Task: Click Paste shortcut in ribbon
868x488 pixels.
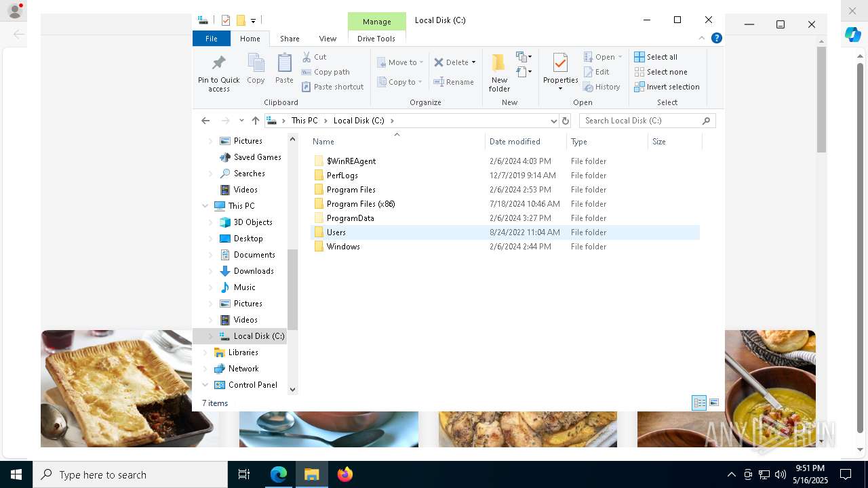Action: pyautogui.click(x=333, y=87)
